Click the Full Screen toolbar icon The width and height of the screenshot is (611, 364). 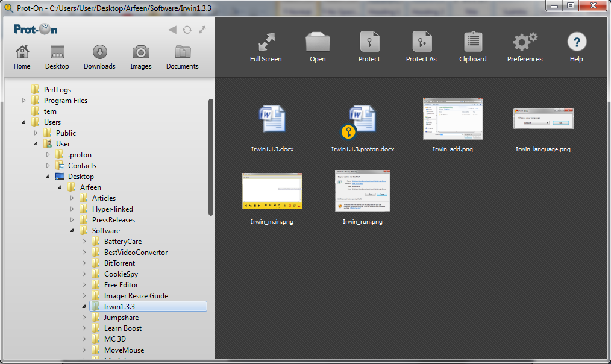(x=266, y=43)
